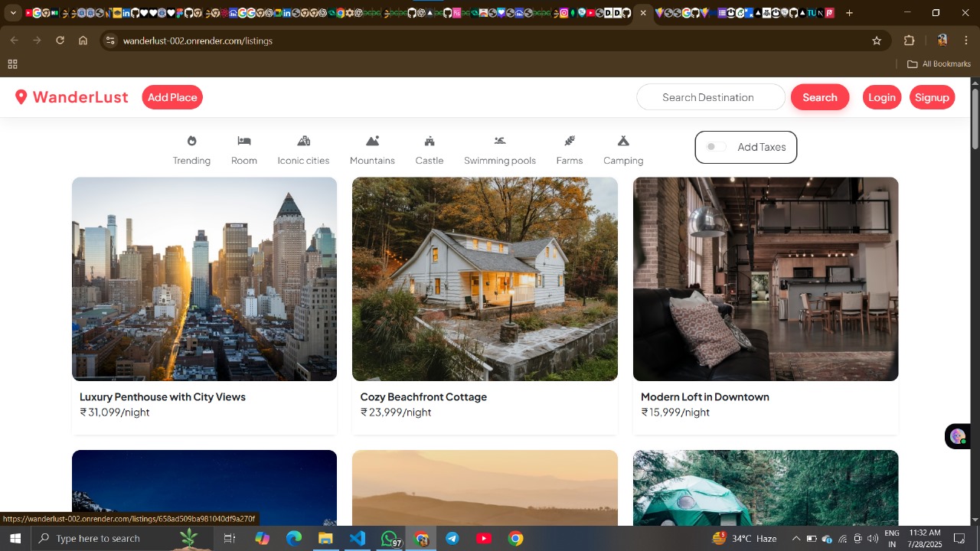
Task: Toggle the Add Taxes switch
Action: [x=716, y=147]
